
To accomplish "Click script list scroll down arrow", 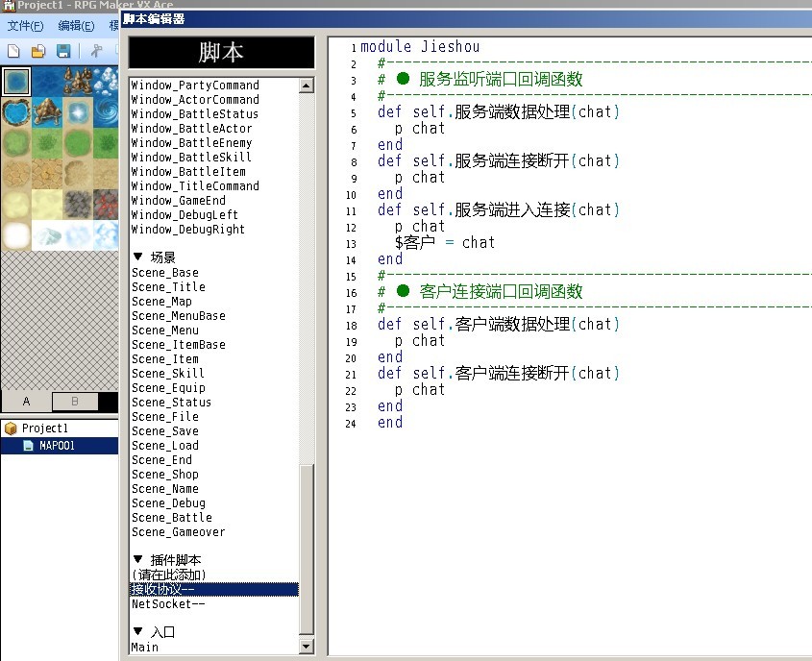I will (307, 646).
